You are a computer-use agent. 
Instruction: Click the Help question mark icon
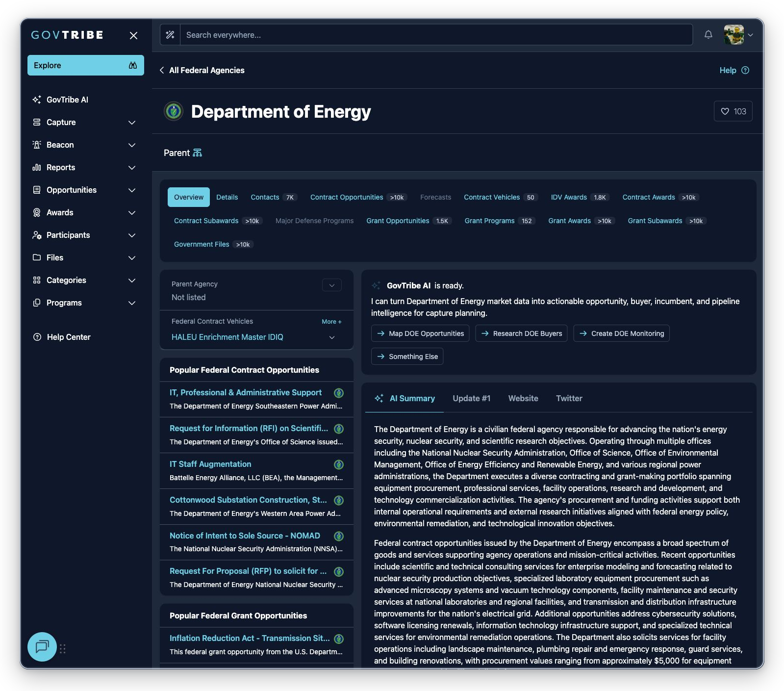pyautogui.click(x=745, y=70)
